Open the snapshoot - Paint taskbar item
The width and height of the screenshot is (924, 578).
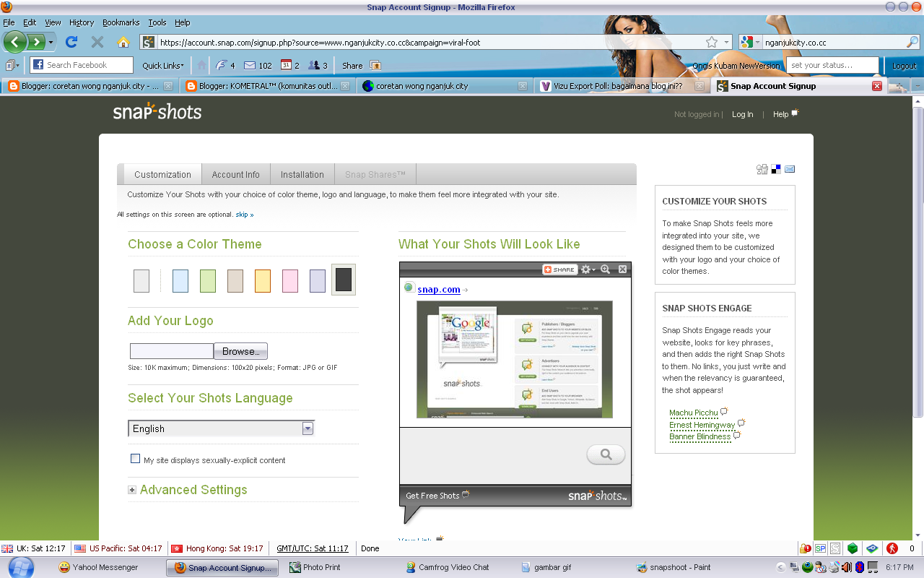click(673, 567)
